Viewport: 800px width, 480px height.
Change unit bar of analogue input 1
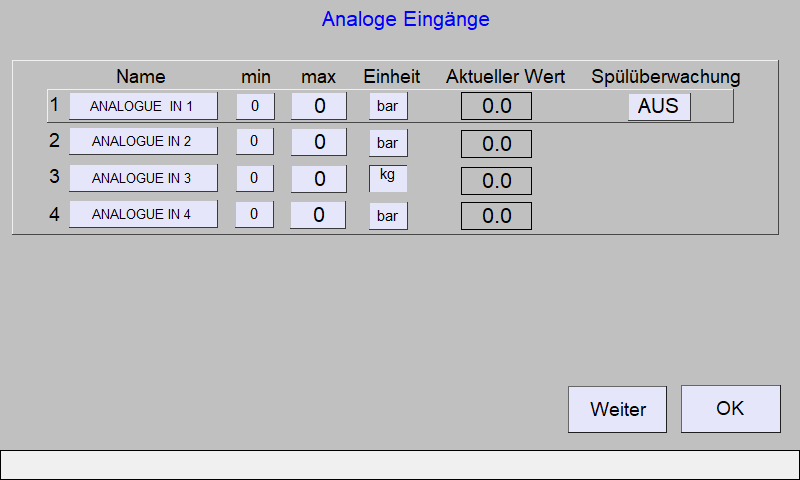click(388, 106)
